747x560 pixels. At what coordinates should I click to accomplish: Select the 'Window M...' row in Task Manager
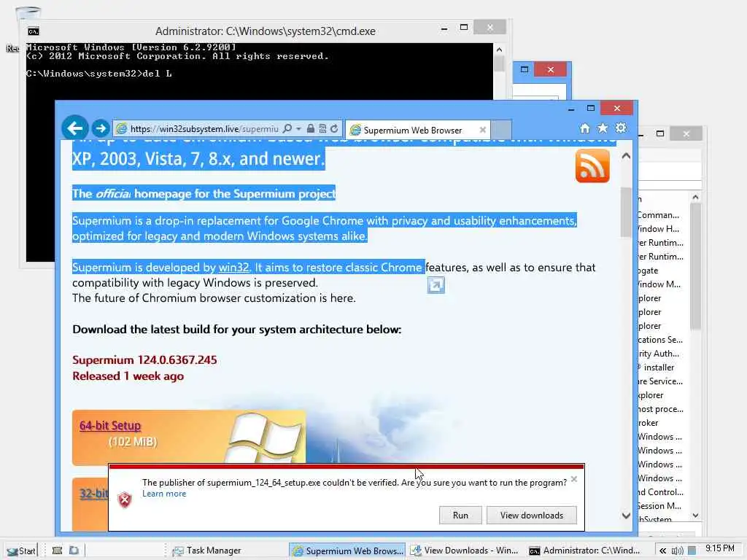[x=662, y=284]
